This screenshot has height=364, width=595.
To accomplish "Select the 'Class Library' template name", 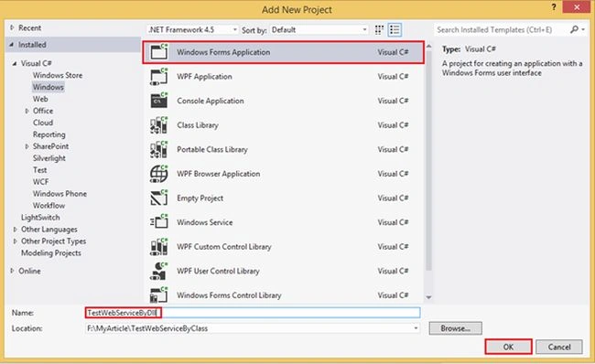I will coord(198,125).
